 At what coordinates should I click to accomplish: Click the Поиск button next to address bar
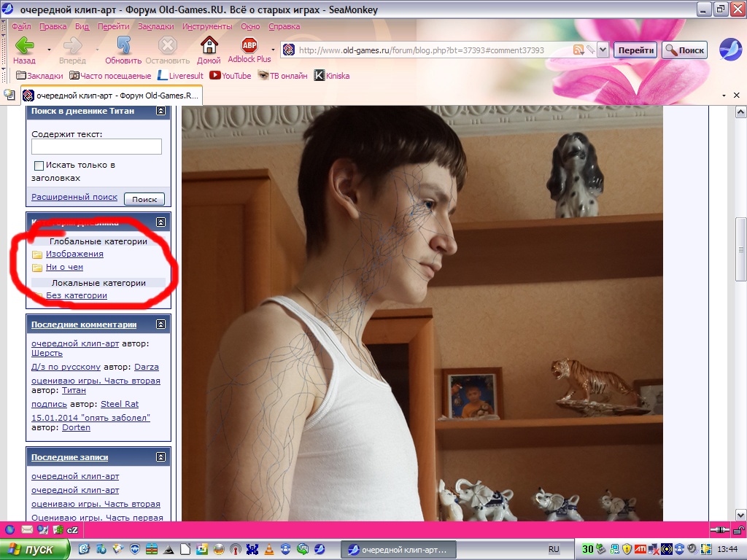coord(684,50)
